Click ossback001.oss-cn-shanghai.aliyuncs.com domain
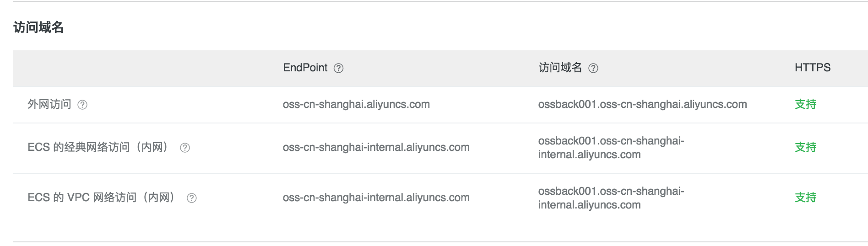868x246 pixels. (x=642, y=104)
